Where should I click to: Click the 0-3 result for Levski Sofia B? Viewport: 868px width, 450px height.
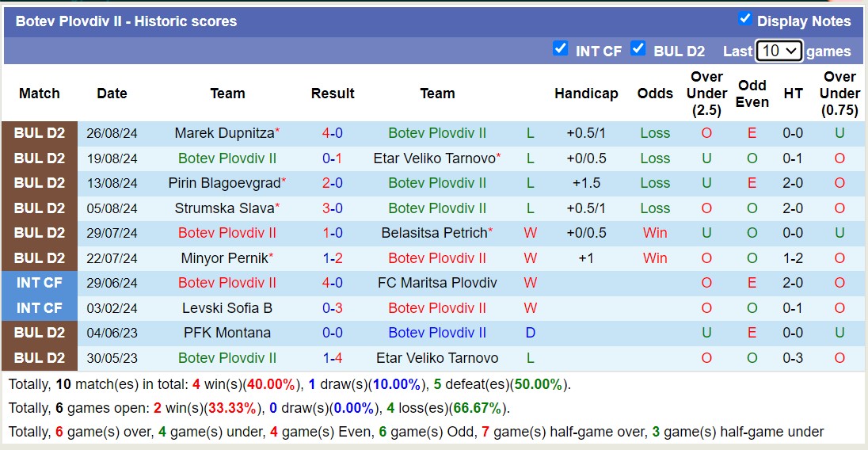[x=333, y=308]
